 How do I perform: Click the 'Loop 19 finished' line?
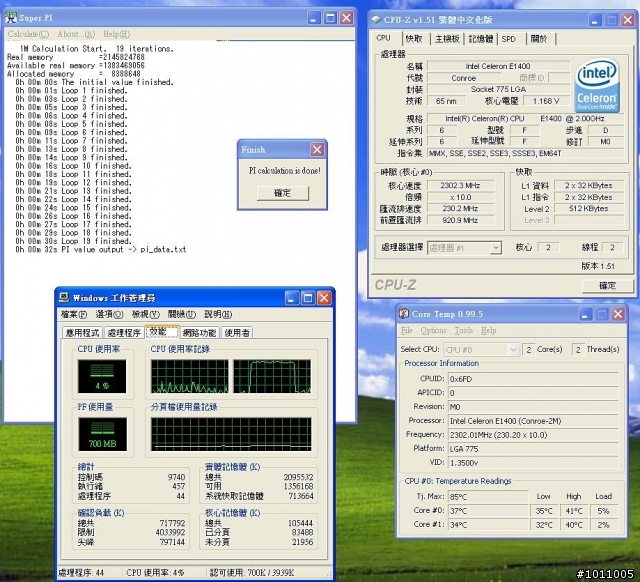click(x=73, y=241)
